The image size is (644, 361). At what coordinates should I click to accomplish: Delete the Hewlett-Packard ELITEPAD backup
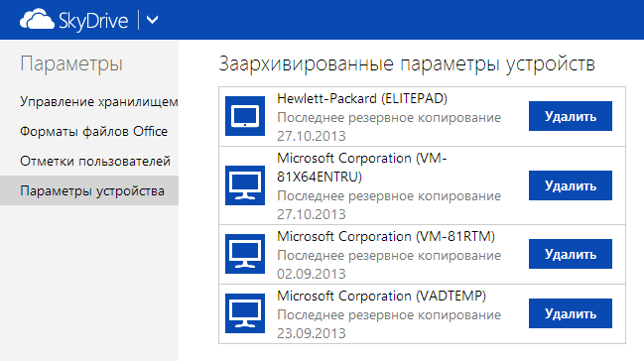pos(570,116)
